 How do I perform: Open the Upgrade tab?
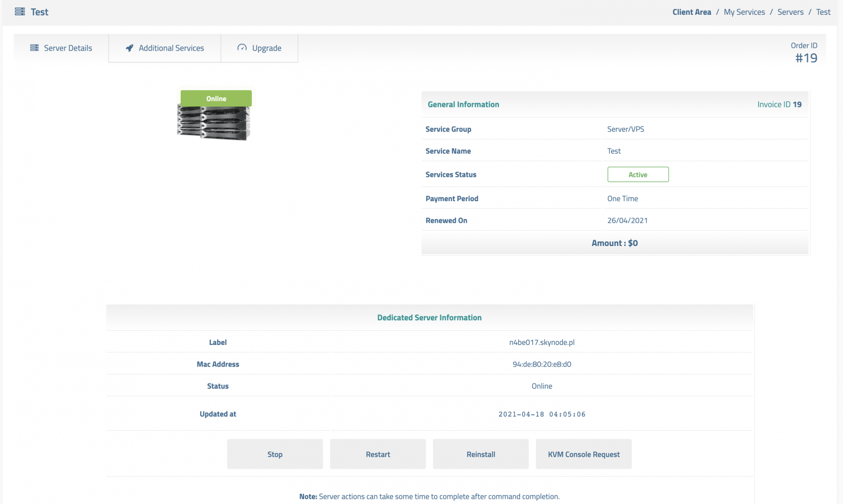point(260,48)
